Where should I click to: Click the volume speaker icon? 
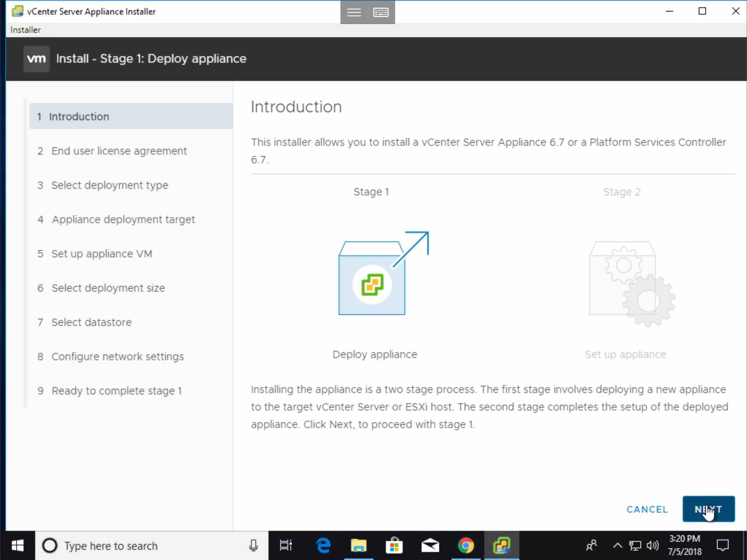tap(652, 545)
